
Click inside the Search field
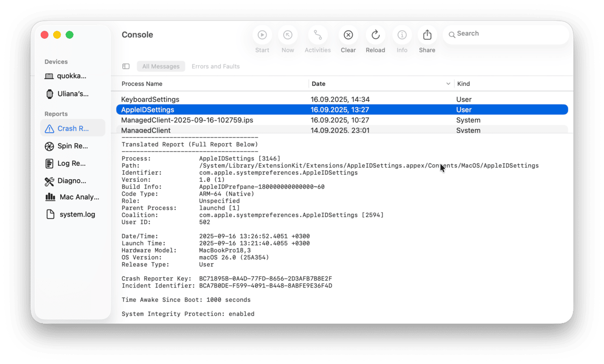506,34
